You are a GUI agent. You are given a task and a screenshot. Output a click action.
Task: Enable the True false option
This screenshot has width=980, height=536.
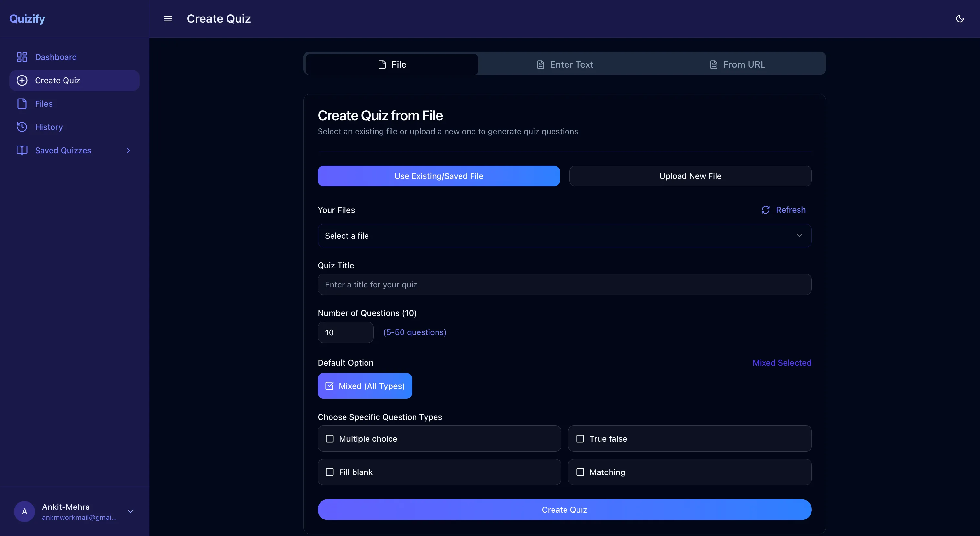point(580,438)
